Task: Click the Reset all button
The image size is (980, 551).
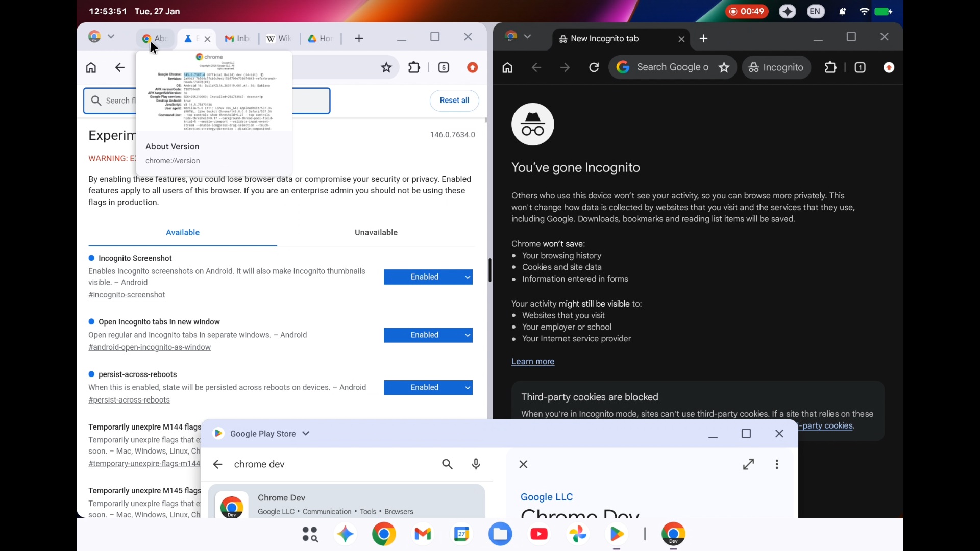Action: coord(454,101)
